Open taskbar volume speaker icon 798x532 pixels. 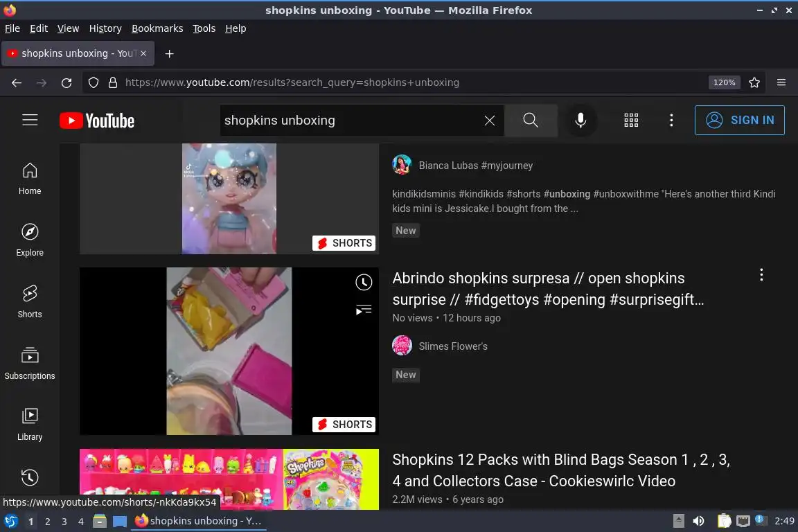pos(698,521)
